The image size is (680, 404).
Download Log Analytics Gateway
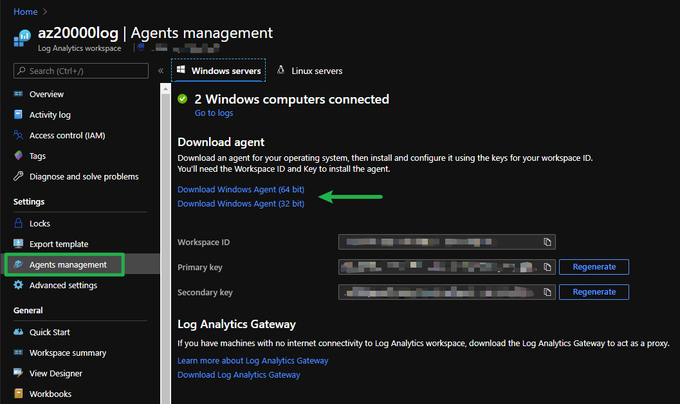tap(239, 375)
